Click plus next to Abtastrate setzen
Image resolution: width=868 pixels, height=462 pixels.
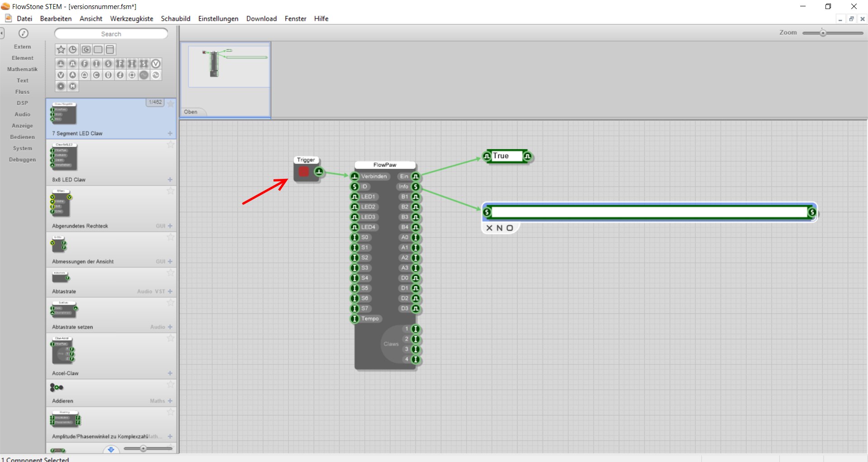[170, 327]
